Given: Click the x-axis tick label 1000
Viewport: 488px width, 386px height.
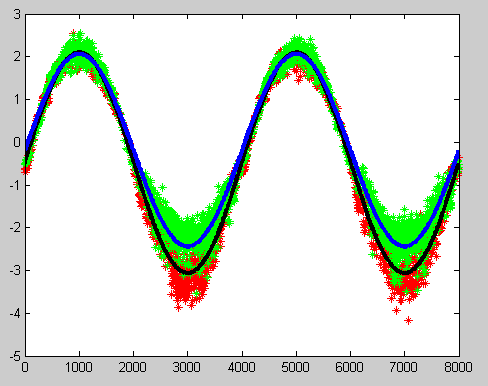Looking at the screenshot, I should tap(79, 367).
